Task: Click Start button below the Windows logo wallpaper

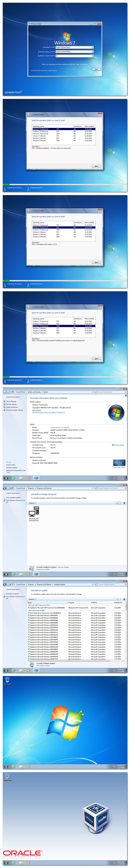Action: coord(6,767)
